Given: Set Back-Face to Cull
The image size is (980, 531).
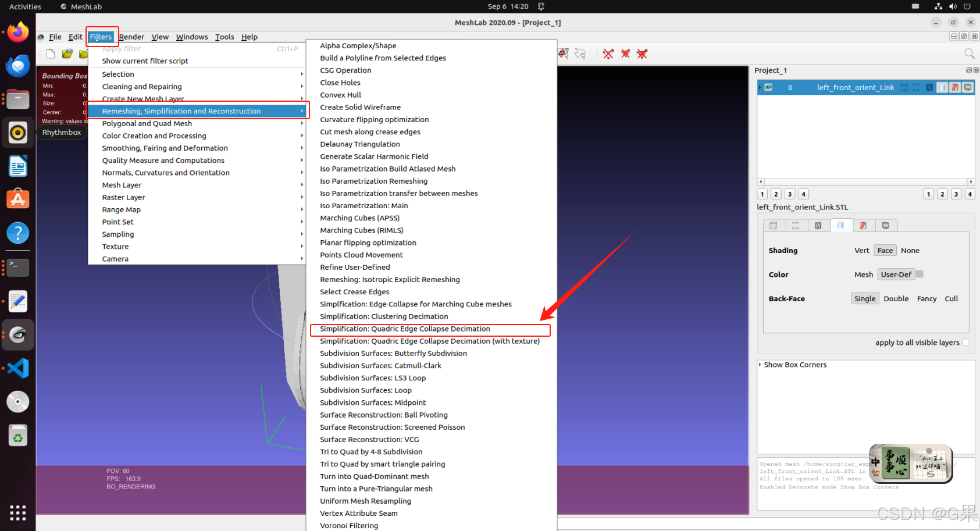Looking at the screenshot, I should pyautogui.click(x=951, y=299).
